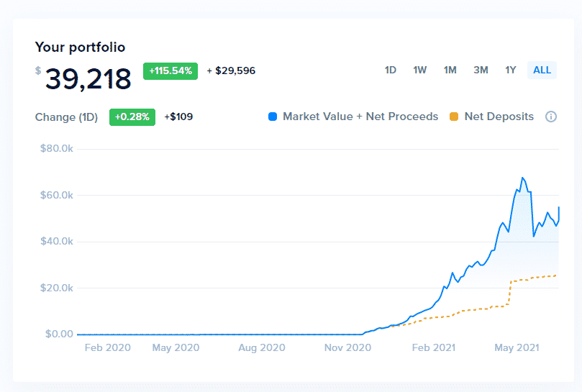Click the orange Net Deposits legend square

pos(454,117)
